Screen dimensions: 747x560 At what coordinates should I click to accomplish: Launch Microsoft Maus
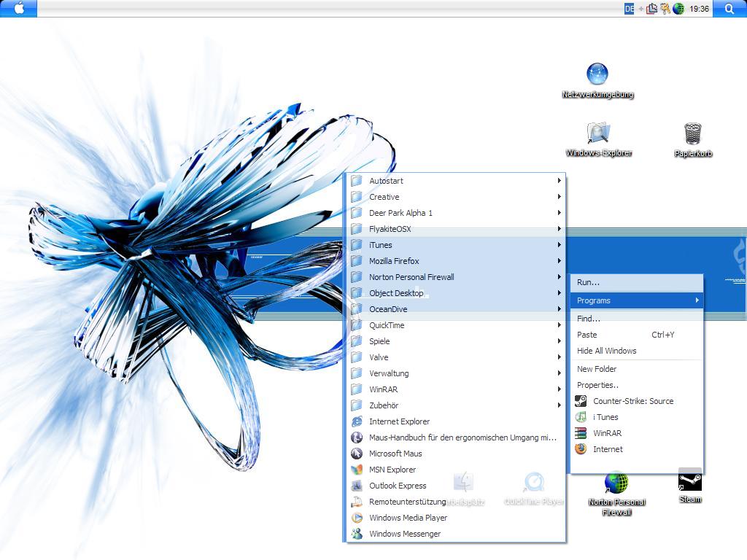(456, 454)
